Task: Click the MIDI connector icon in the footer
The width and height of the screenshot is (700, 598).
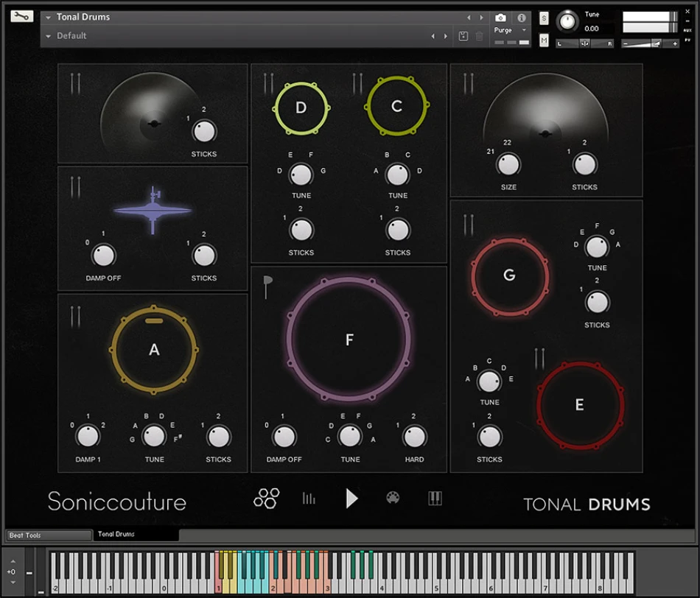Action: (x=393, y=498)
